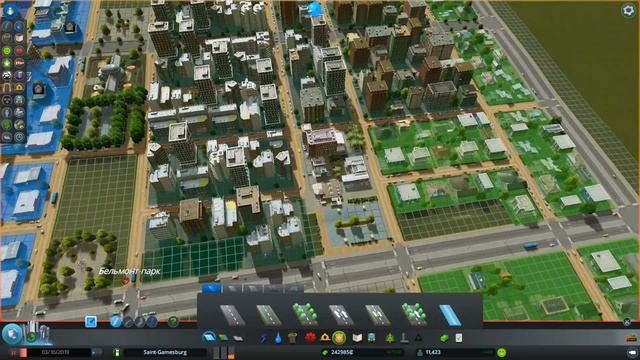Switch to the fifth road panel tab
Viewport: 640px width, 360px height.
(294, 289)
